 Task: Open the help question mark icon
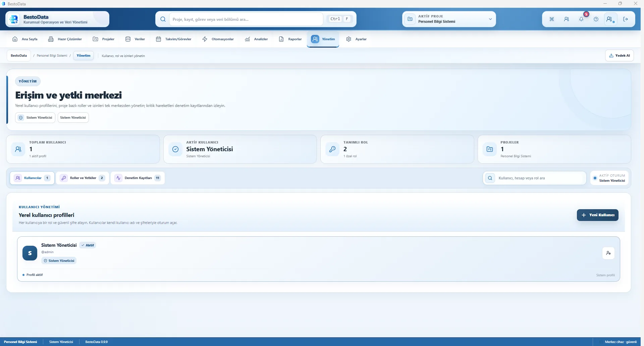[x=596, y=19]
